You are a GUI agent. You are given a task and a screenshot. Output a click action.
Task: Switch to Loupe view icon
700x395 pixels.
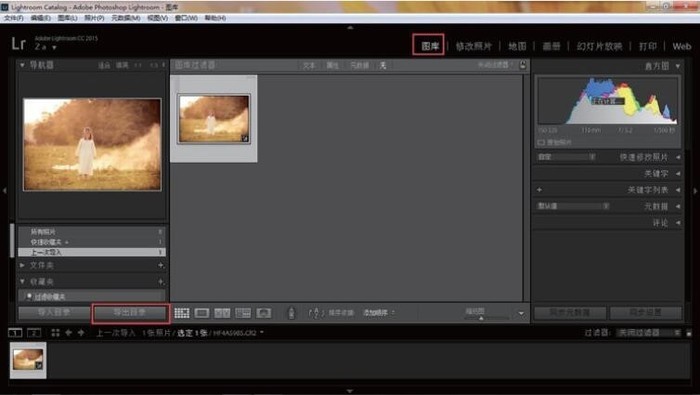tap(202, 313)
